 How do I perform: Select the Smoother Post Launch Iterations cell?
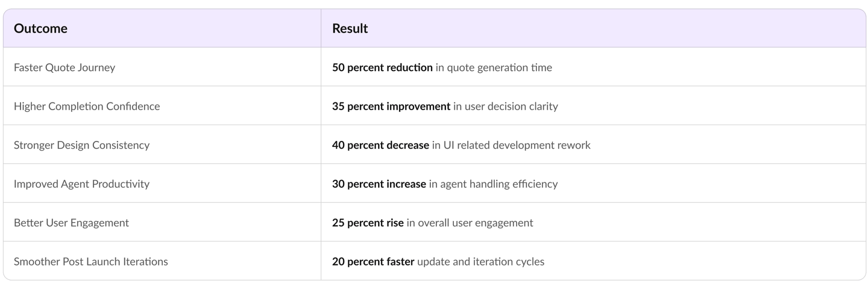(x=90, y=262)
